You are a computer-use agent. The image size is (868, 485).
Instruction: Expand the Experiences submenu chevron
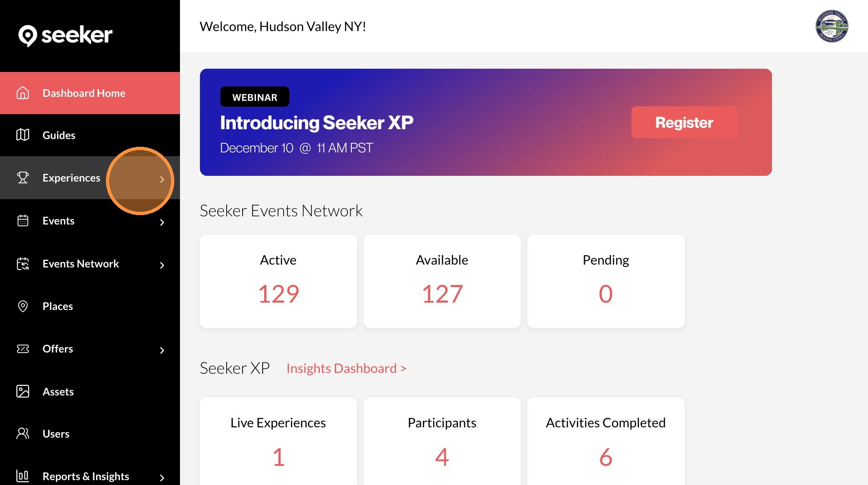162,180
